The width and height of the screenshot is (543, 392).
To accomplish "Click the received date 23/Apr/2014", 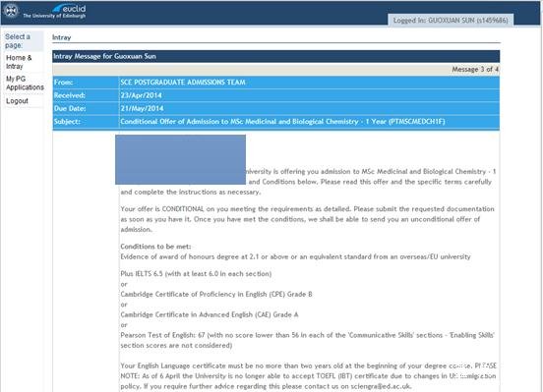I will click(141, 95).
